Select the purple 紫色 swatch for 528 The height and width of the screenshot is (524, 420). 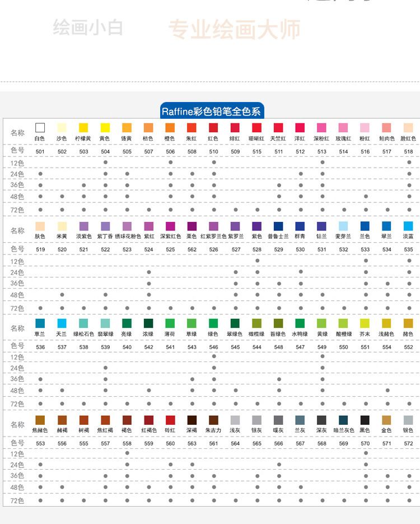tap(256, 226)
